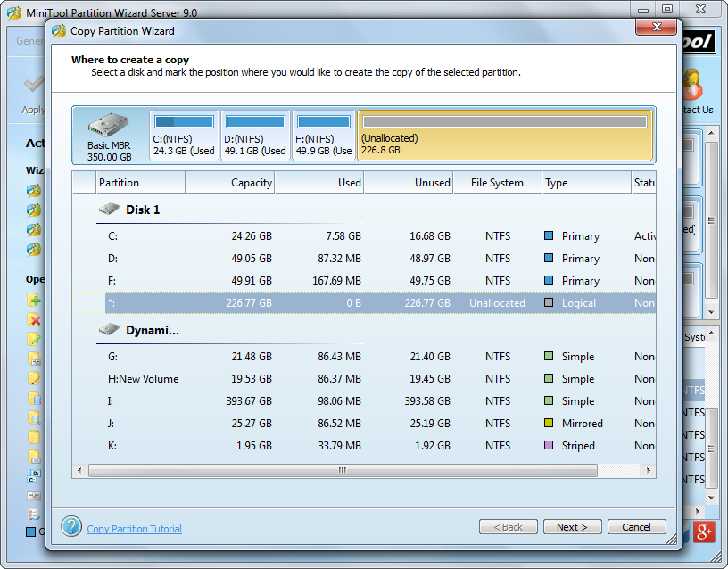Click the horizontal scrollbar left arrow in partition list
This screenshot has height=569, width=728.
click(79, 471)
